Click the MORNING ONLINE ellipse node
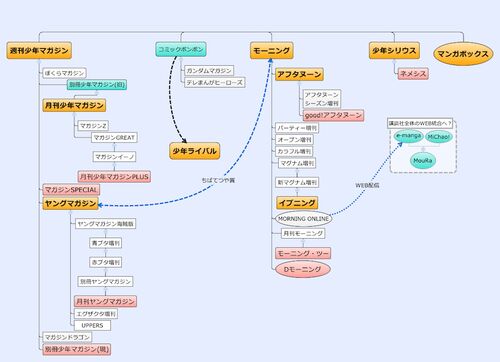The height and width of the screenshot is (362, 500). pyautogui.click(x=303, y=219)
